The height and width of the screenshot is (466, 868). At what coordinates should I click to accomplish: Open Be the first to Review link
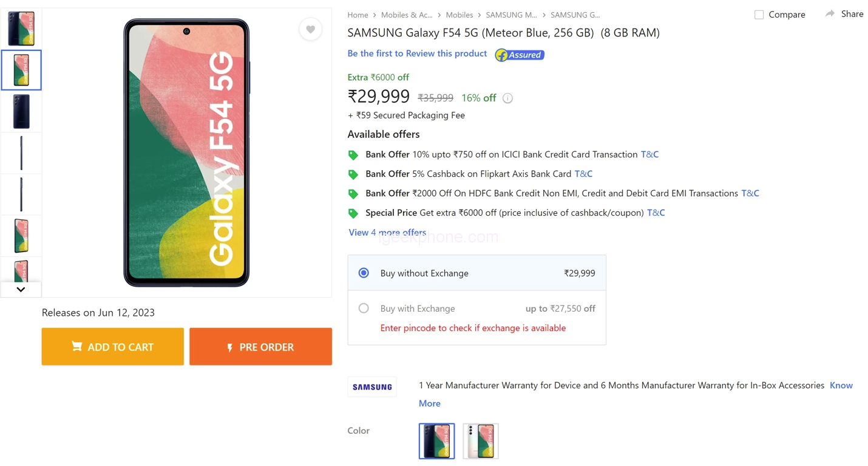click(417, 53)
